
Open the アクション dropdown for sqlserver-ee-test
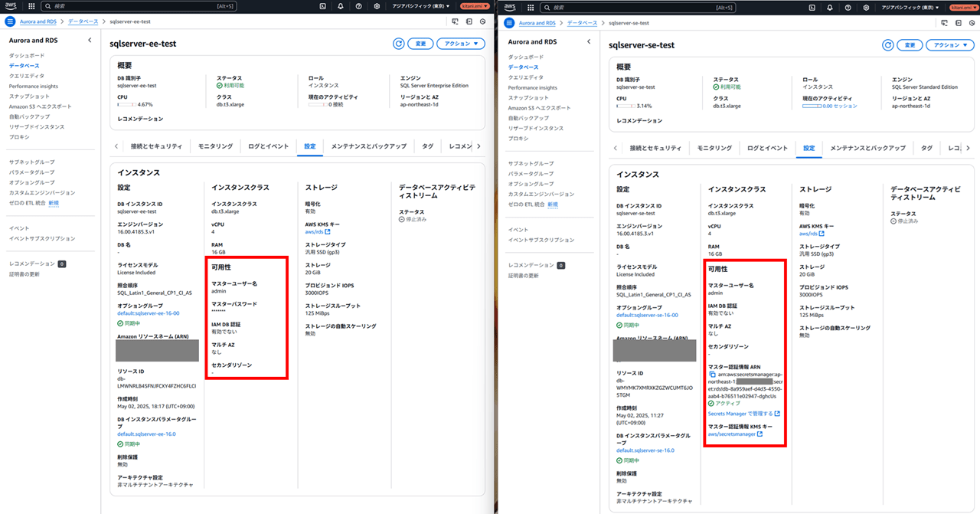(x=461, y=44)
